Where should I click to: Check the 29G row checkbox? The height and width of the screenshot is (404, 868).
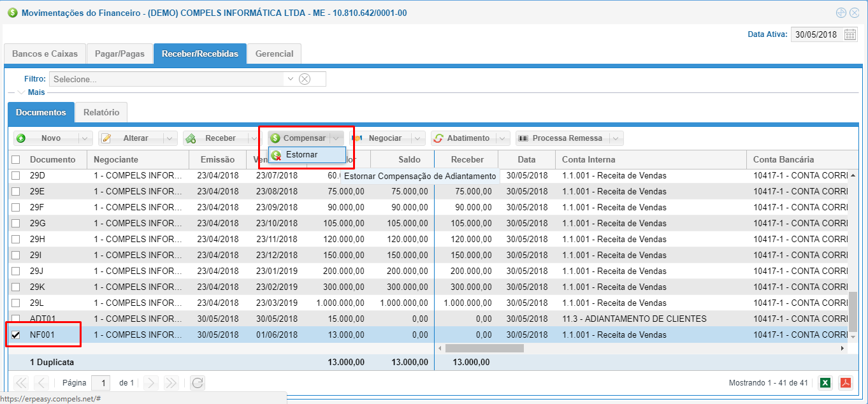tap(16, 223)
